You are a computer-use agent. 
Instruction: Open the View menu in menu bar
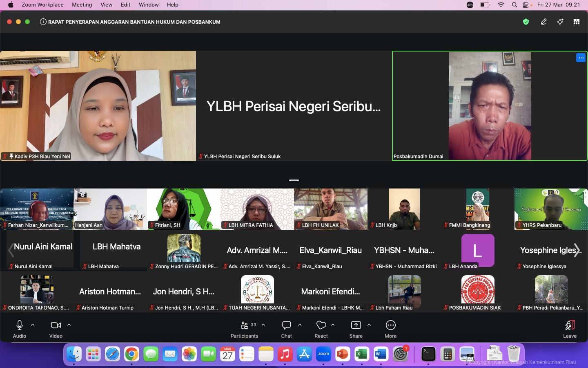point(106,5)
